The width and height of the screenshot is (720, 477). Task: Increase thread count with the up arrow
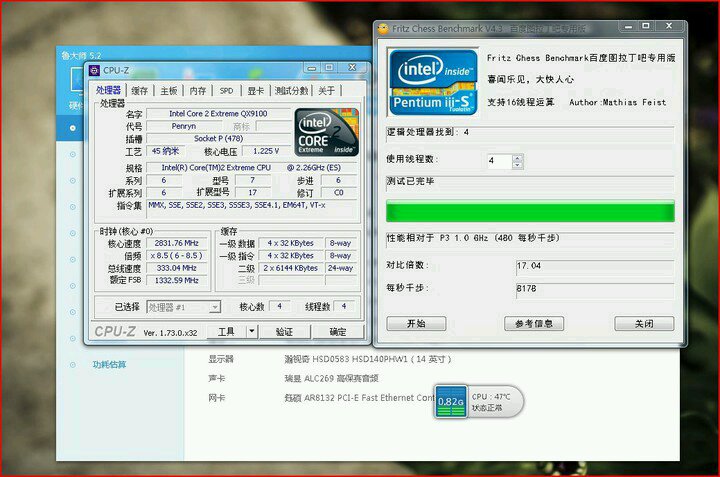[x=518, y=157]
